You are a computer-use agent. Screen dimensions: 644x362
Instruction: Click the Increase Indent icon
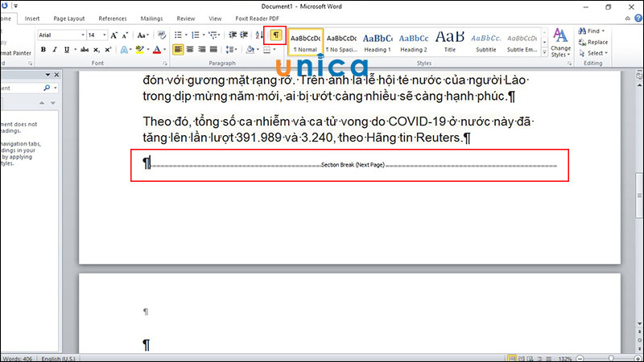[244, 35]
